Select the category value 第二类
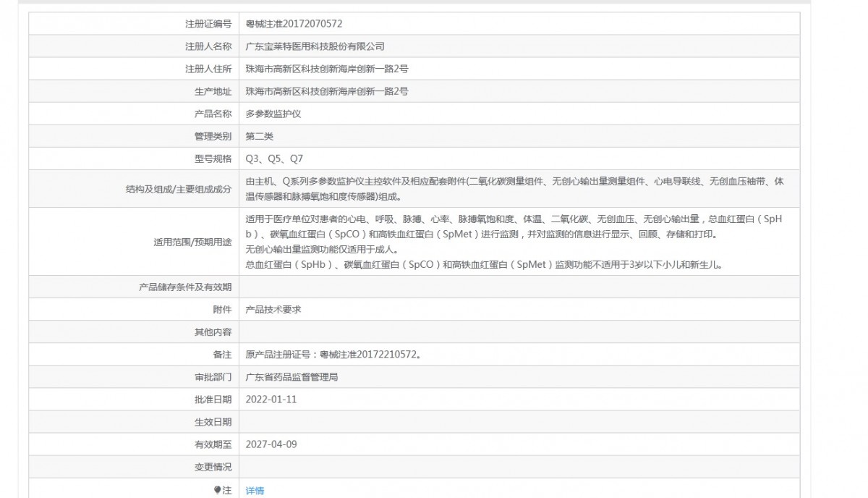This screenshot has height=498, width=868. pyautogui.click(x=260, y=136)
